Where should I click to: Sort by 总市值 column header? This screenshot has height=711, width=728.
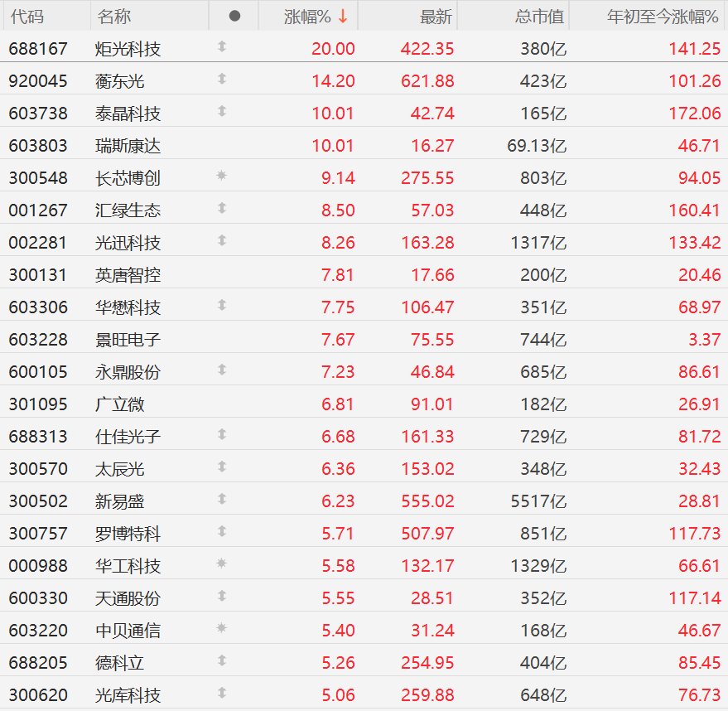pos(539,17)
